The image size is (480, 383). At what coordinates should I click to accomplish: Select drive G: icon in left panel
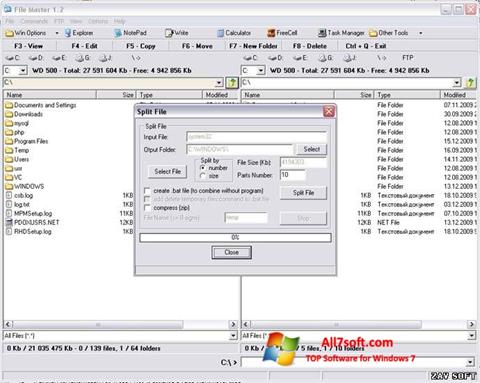click(82, 58)
